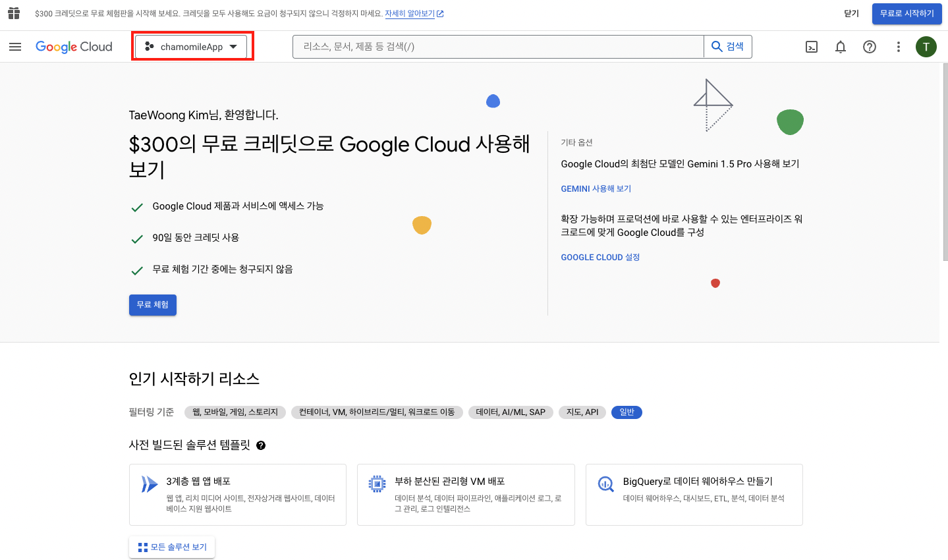Click the 검색 search button

click(x=728, y=47)
